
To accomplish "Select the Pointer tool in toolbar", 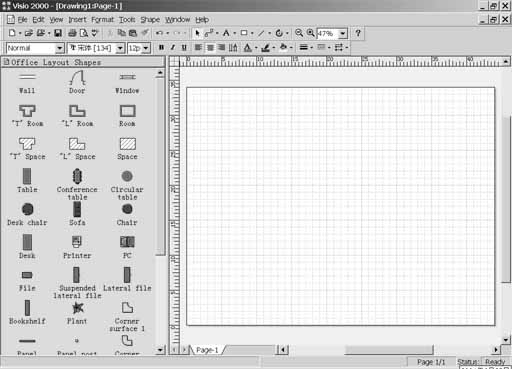I will coord(197,33).
